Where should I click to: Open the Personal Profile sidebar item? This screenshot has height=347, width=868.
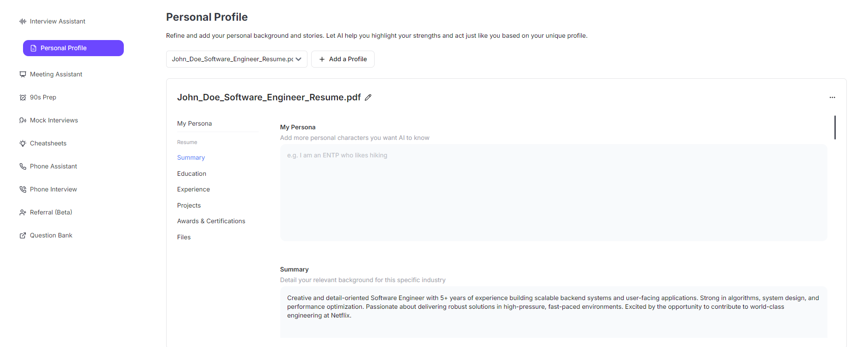pyautogui.click(x=73, y=48)
